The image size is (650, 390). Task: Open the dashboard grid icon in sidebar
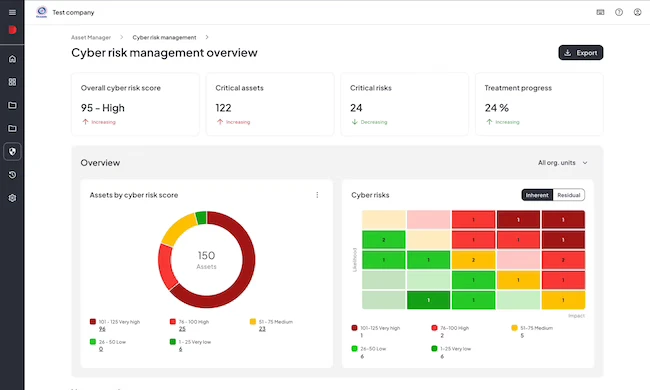pos(12,82)
